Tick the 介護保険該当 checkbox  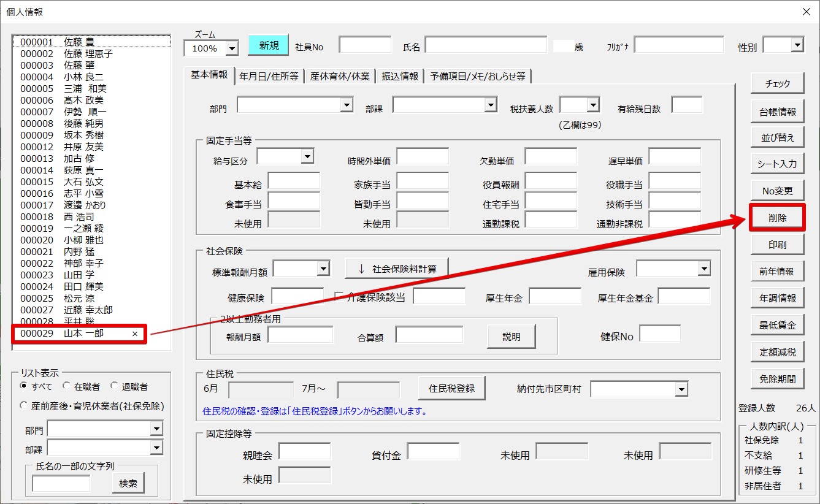pyautogui.click(x=339, y=297)
